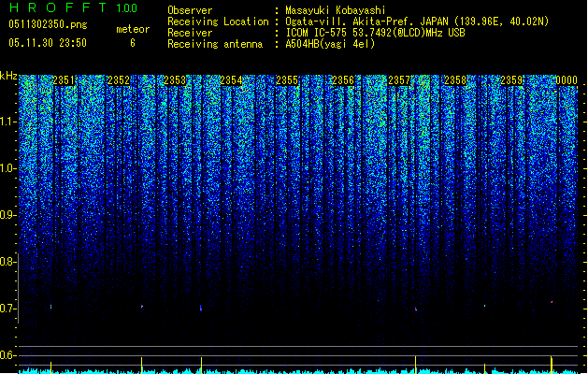
Task: Click the bottom yellow spike between 2359 and 0000
Action: [x=552, y=365]
